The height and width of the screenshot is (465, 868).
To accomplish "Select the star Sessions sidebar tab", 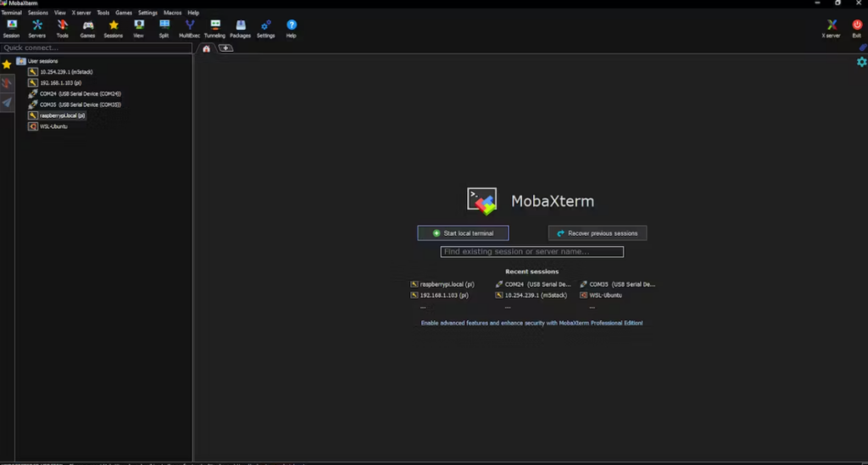I will click(7, 64).
